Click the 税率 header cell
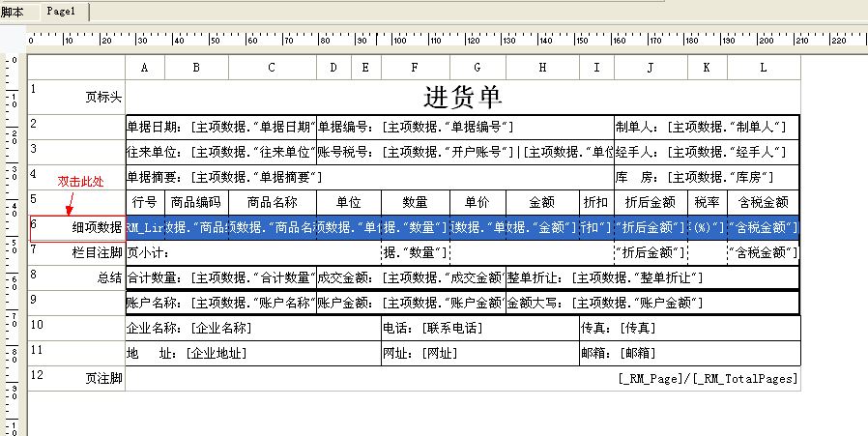Image resolution: width=868 pixels, height=436 pixels. (x=708, y=203)
